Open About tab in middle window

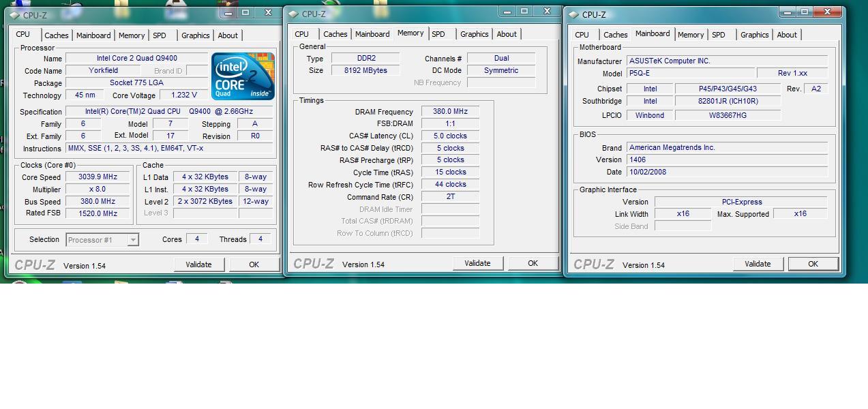pos(507,34)
